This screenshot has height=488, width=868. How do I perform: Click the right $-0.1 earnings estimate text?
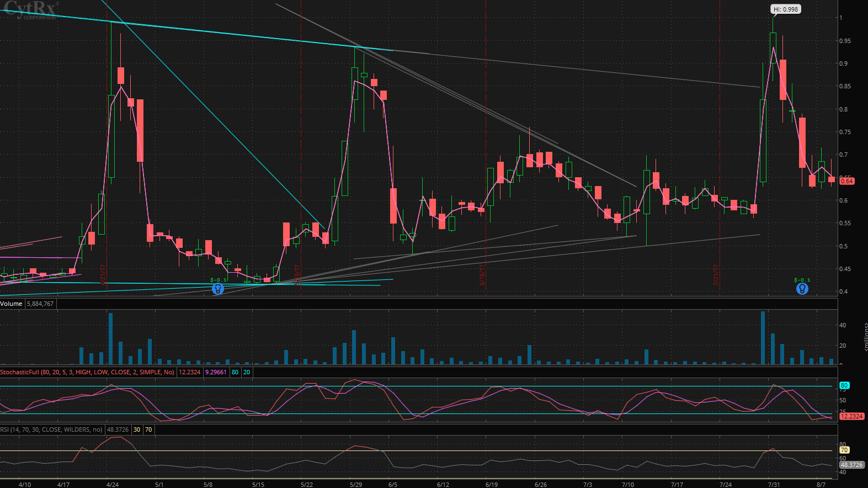802,280
